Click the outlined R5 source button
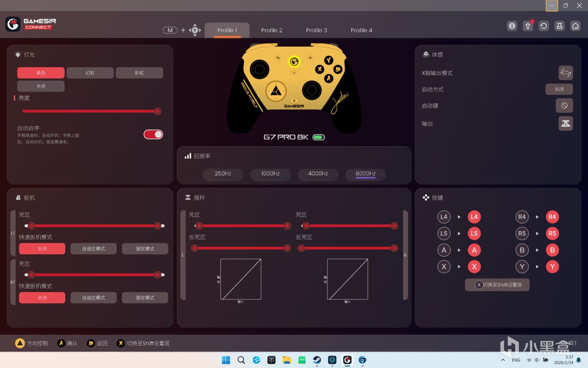The width and height of the screenshot is (588, 368). [522, 234]
